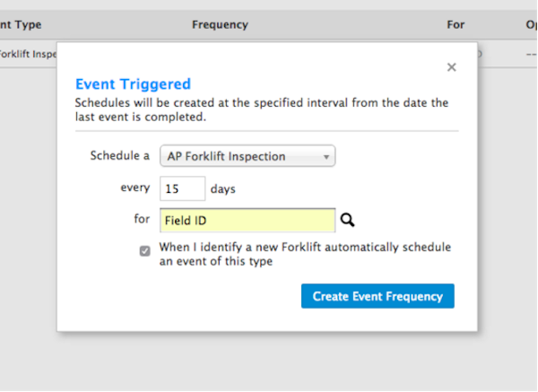This screenshot has height=392, width=538.
Task: Click the Event Triggered heading
Action: pyautogui.click(x=133, y=84)
